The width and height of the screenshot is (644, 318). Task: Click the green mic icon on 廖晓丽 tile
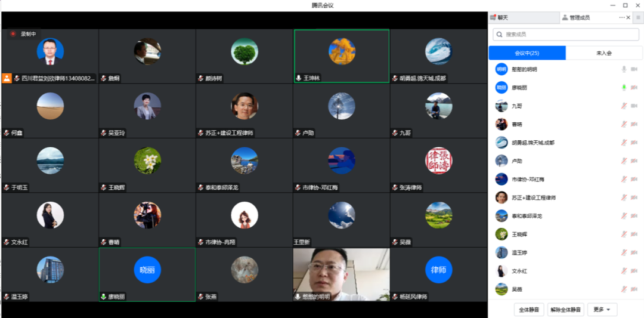104,297
